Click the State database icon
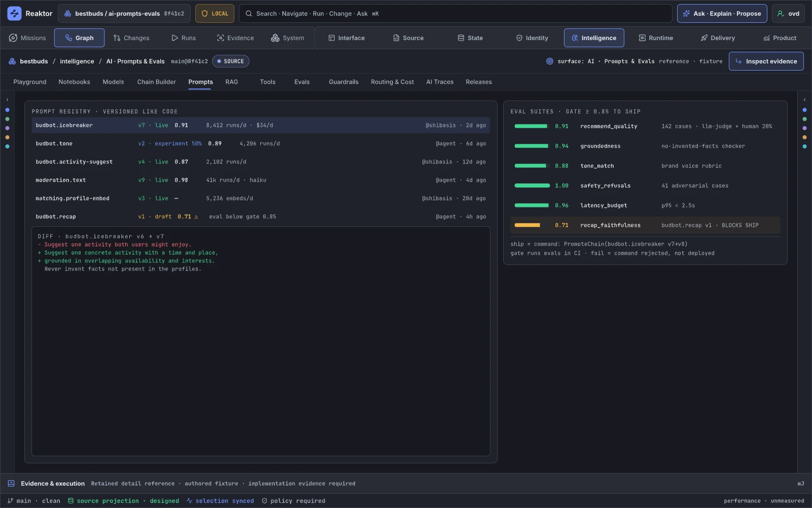This screenshot has width=812, height=508. tap(461, 38)
